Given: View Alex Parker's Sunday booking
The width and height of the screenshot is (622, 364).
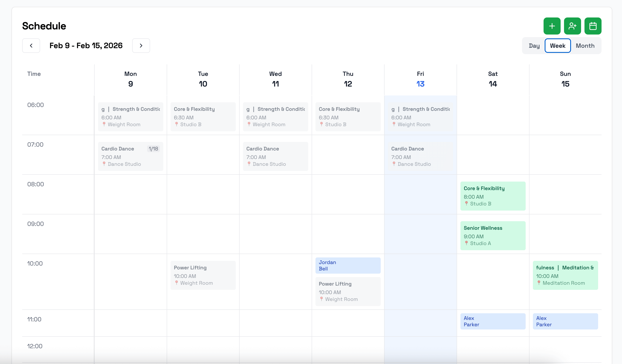Looking at the screenshot, I should point(566,321).
